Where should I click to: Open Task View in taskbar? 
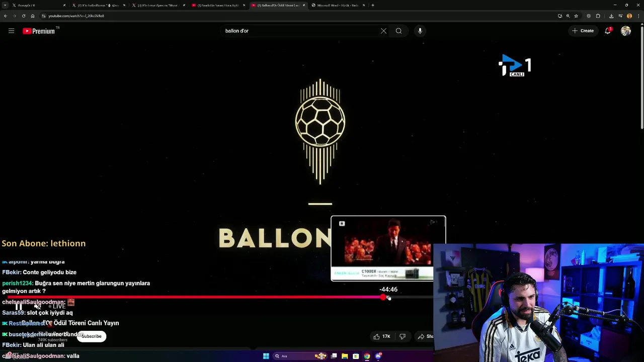pos(334,356)
